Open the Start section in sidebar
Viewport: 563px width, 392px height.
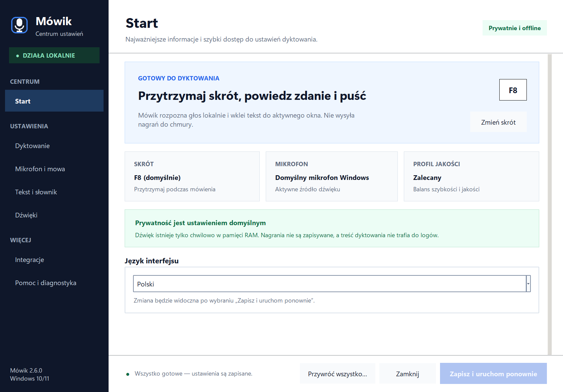click(x=54, y=101)
